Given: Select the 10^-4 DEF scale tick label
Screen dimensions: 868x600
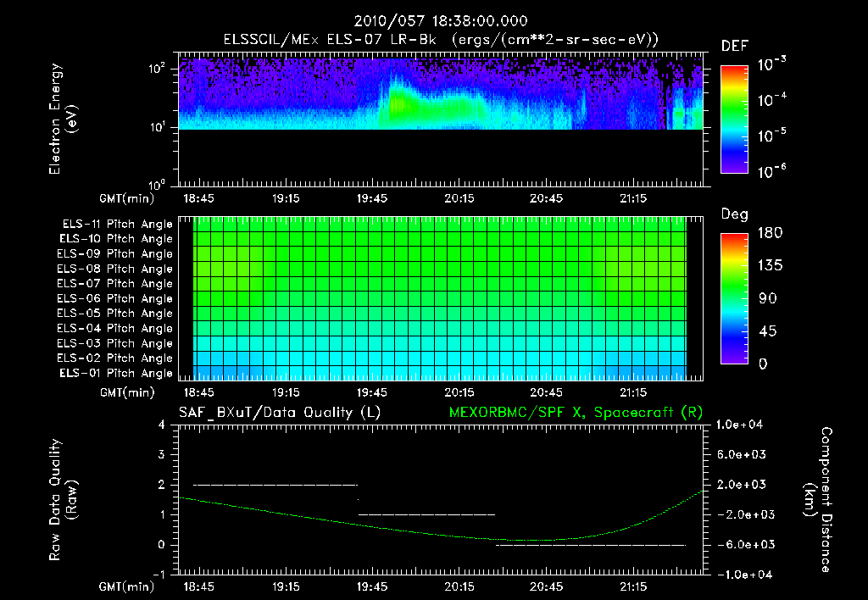Looking at the screenshot, I should coord(771,100).
